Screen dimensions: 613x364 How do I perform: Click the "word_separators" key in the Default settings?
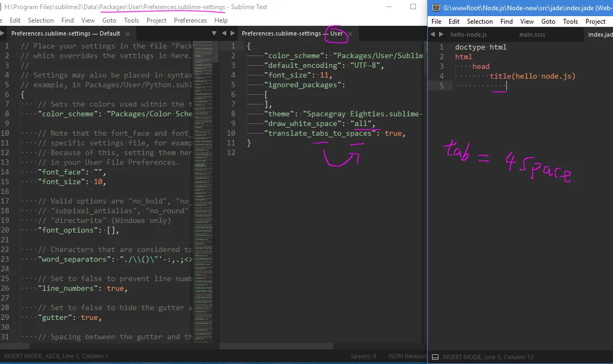(74, 259)
